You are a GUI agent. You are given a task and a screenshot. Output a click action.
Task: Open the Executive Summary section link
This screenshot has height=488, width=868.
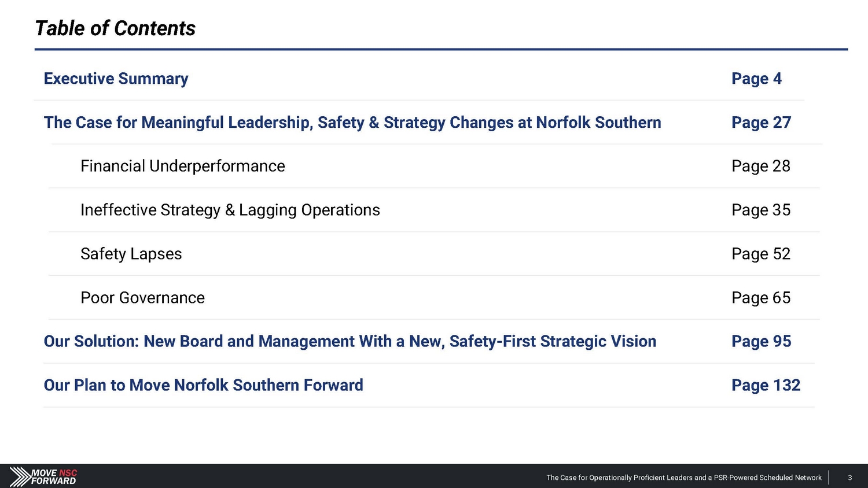pos(116,79)
